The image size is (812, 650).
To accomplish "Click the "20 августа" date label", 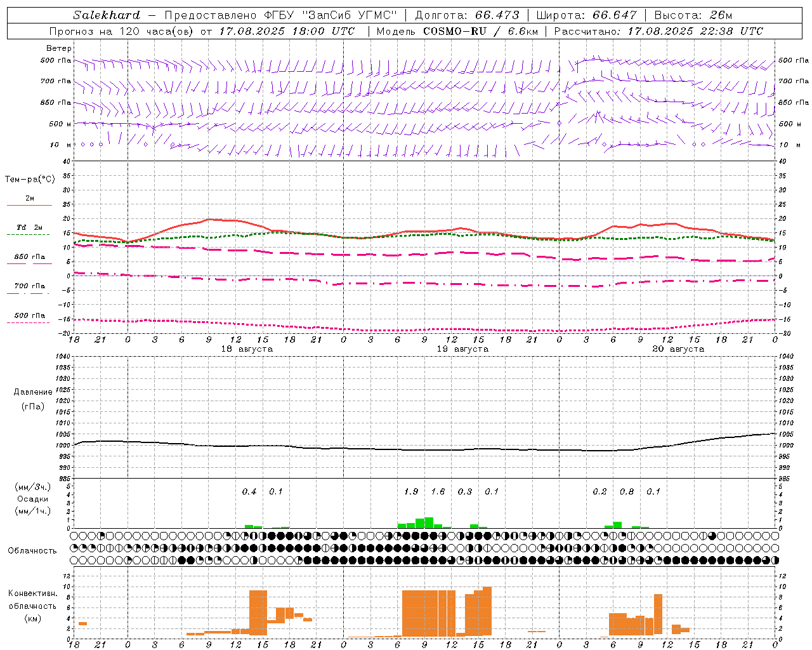I will [678, 349].
